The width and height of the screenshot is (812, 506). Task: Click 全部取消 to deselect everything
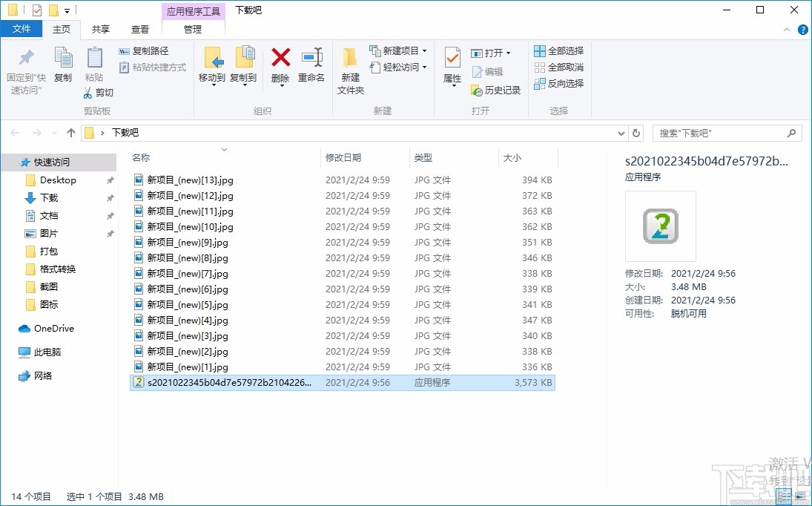point(558,67)
